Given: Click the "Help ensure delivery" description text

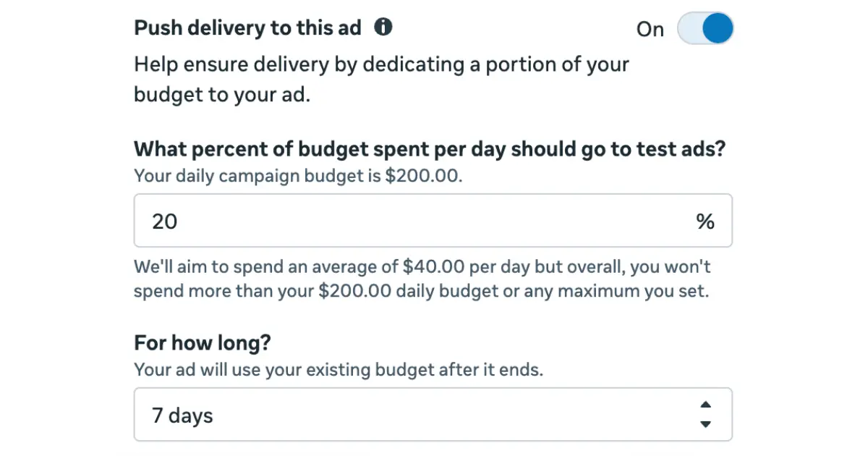Looking at the screenshot, I should pos(381,80).
